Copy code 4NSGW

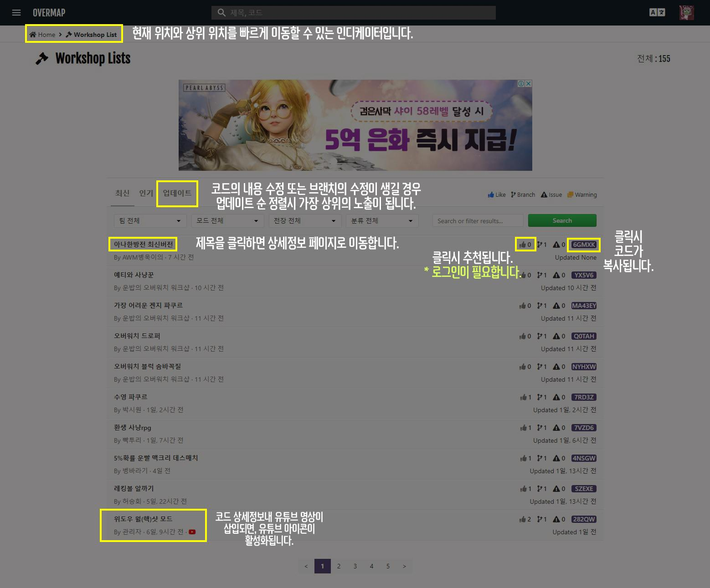(584, 458)
